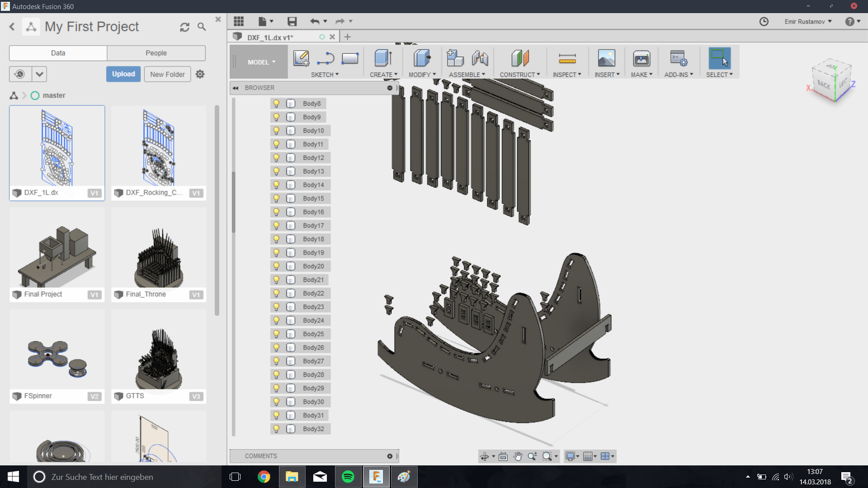
Task: Hide Body20 using its lightbulb
Action: [x=276, y=266]
